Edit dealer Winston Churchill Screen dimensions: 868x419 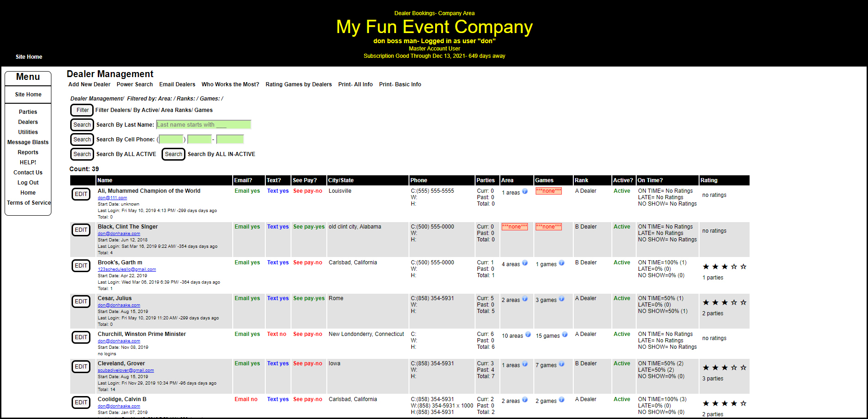click(x=81, y=337)
